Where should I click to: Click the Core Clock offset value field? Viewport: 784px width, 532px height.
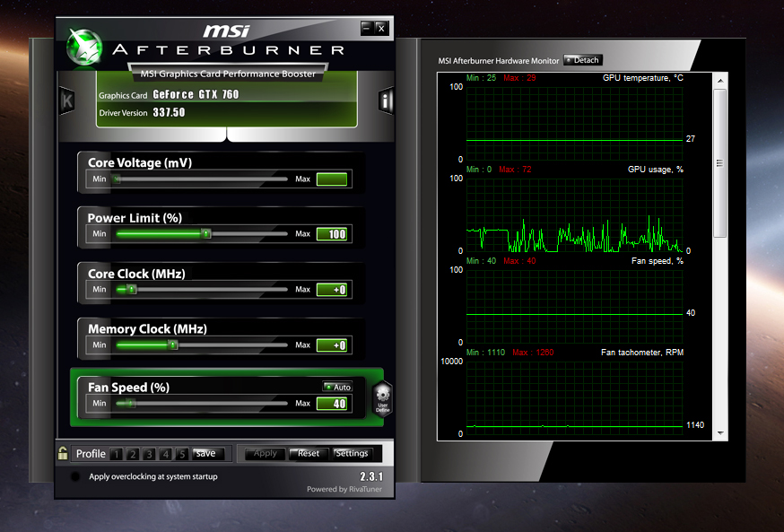(332, 290)
